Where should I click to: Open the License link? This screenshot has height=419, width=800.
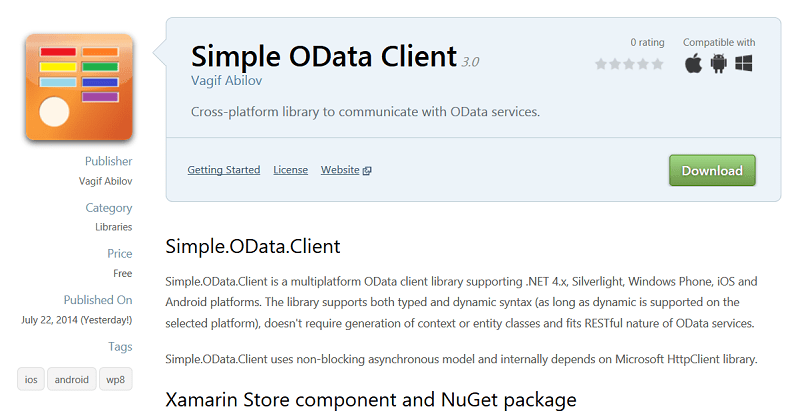291,170
